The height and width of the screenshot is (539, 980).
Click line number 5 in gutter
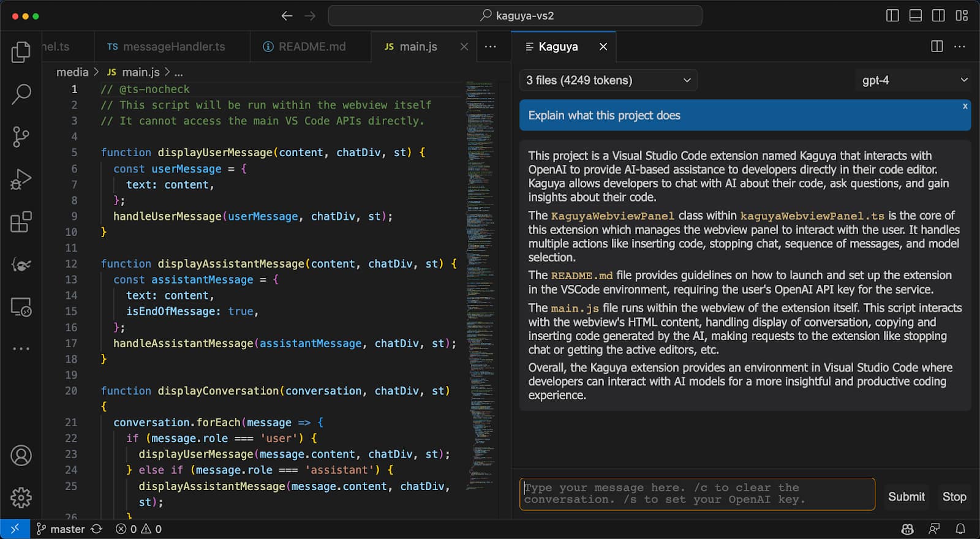point(74,153)
